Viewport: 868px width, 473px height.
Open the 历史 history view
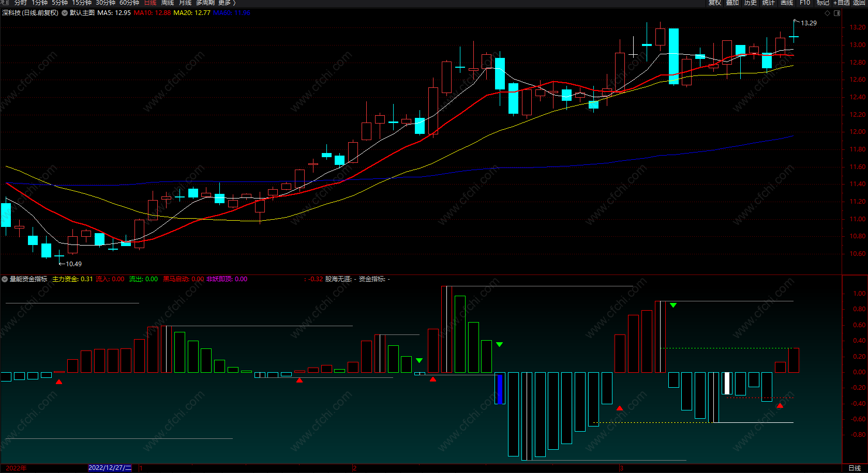click(x=751, y=3)
